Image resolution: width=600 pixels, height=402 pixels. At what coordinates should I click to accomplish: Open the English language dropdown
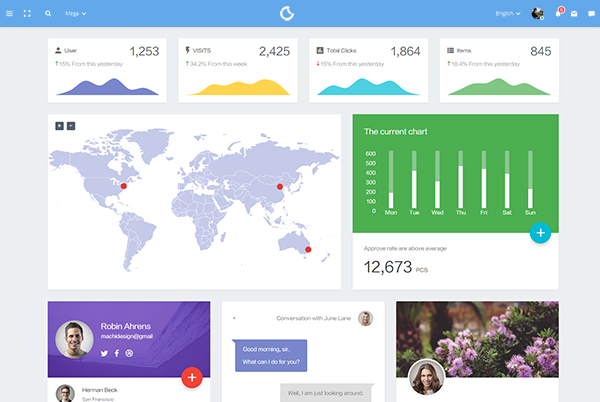[507, 14]
